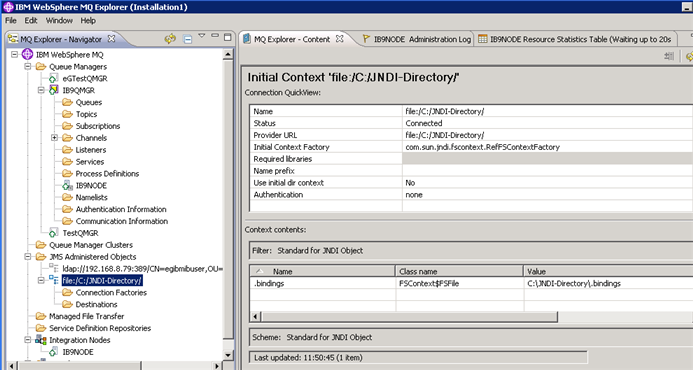Click the ldap initial context icon
Image resolution: width=693 pixels, height=370 pixels.
click(x=53, y=268)
